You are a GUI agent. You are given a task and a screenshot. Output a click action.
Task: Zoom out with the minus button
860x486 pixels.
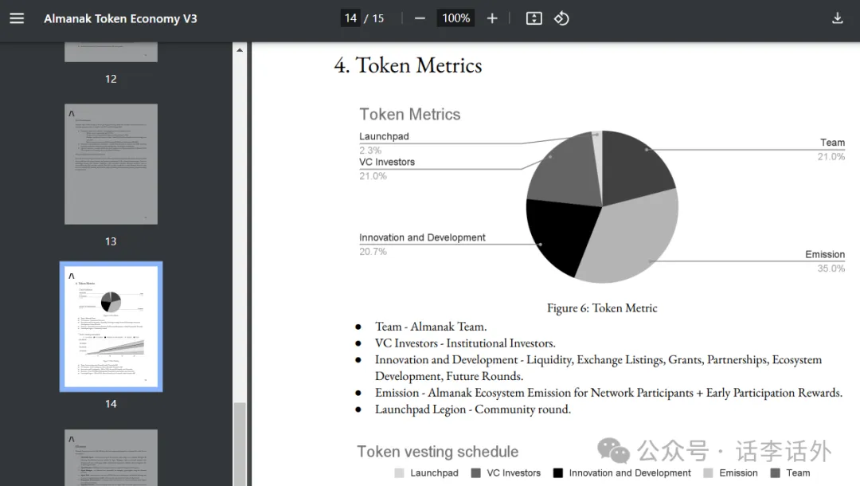coord(420,18)
